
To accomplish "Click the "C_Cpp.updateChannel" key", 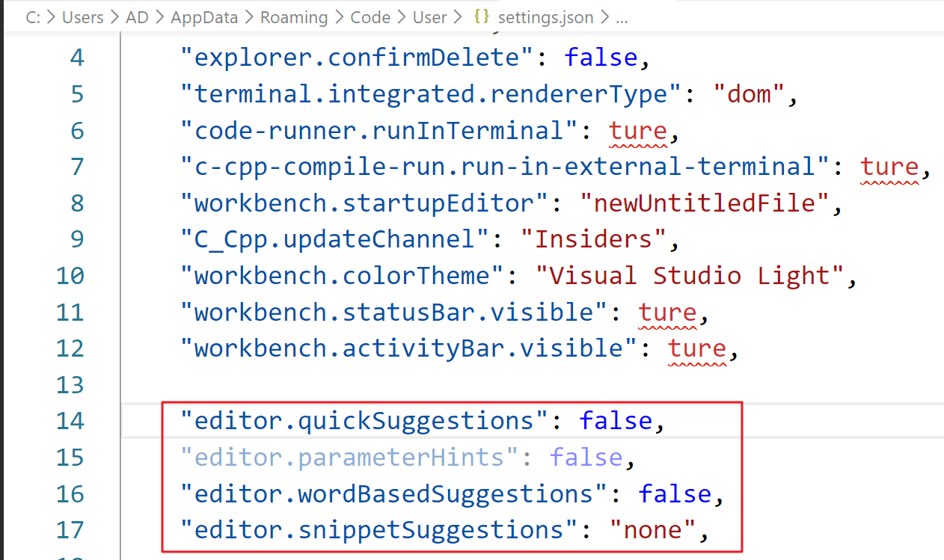I will point(335,239).
